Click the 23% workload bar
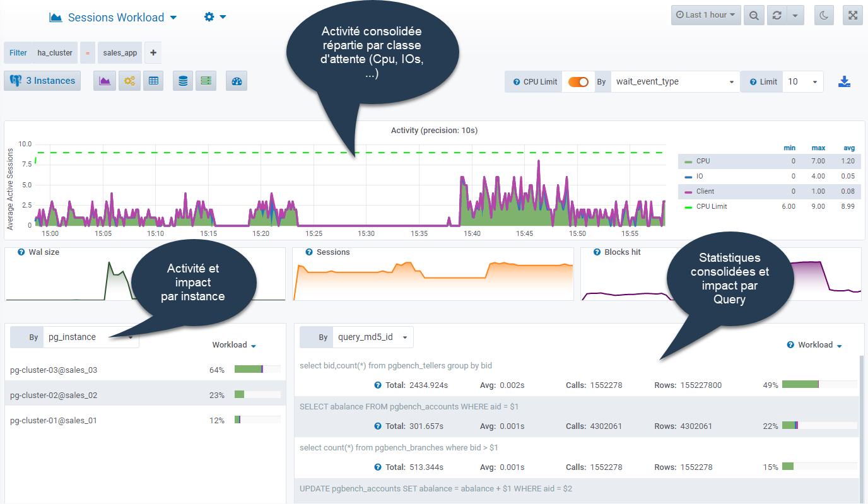The height and width of the screenshot is (504, 868). coord(257,395)
